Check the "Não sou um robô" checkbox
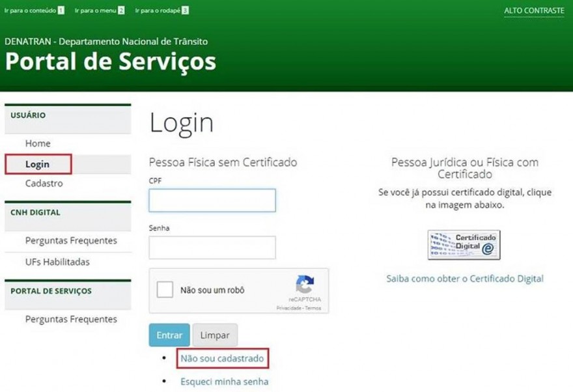The height and width of the screenshot is (392, 573). click(x=165, y=290)
